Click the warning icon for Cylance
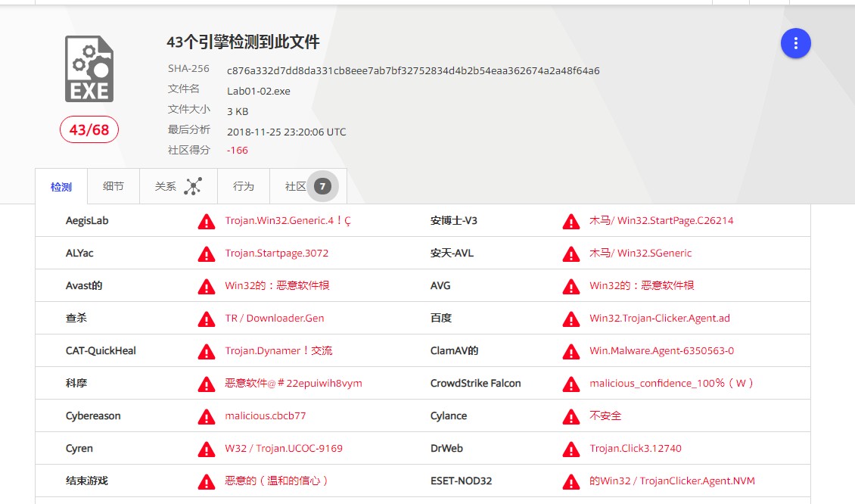 [571, 417]
